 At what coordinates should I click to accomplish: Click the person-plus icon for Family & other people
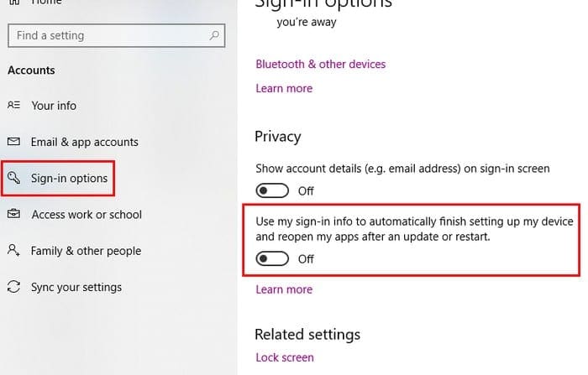(14, 250)
